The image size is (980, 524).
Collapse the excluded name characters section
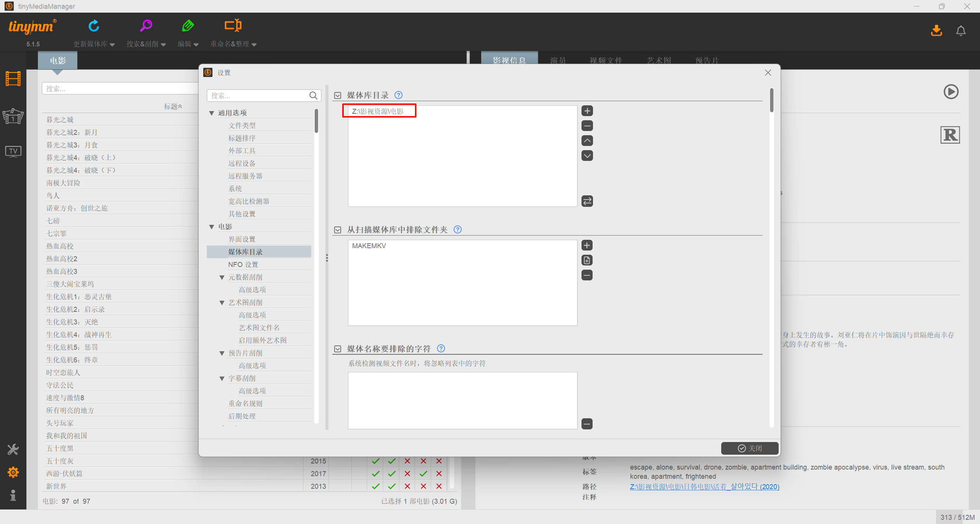[x=338, y=349]
